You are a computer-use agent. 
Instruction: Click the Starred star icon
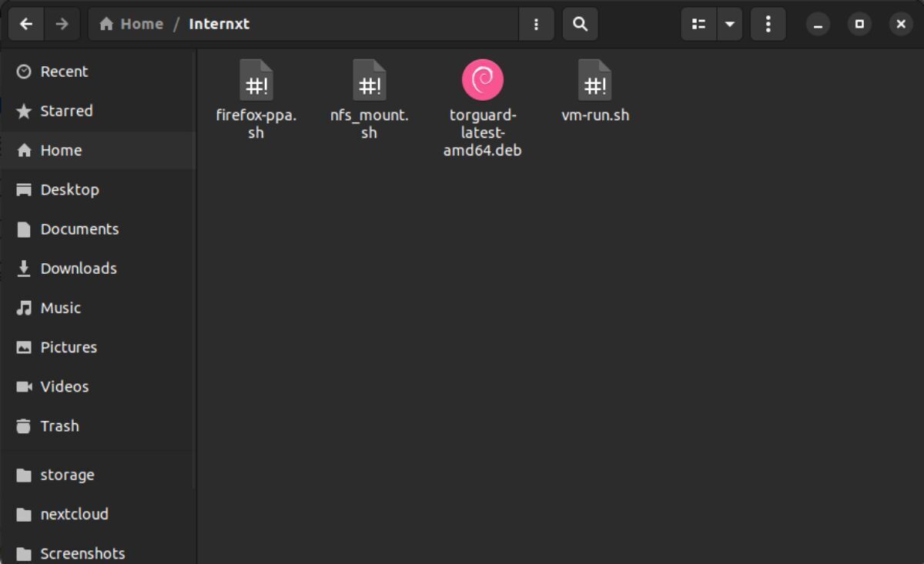[24, 111]
